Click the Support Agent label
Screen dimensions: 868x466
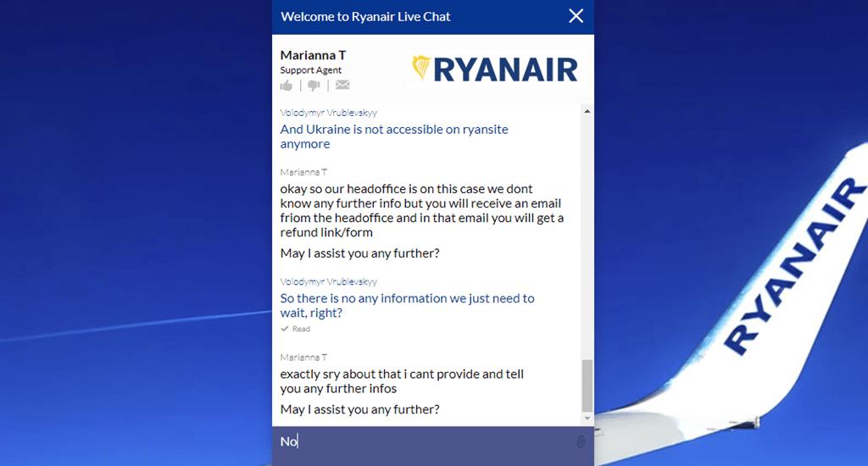point(310,70)
